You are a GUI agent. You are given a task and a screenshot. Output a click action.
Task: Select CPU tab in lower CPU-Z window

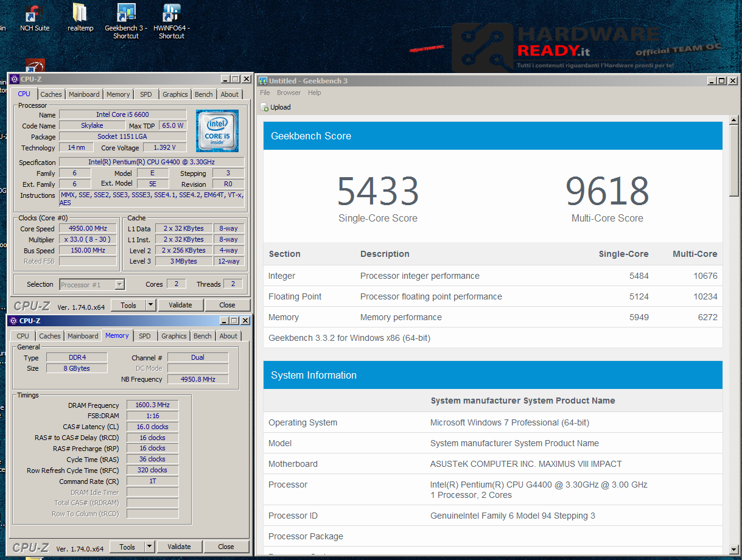(x=23, y=336)
